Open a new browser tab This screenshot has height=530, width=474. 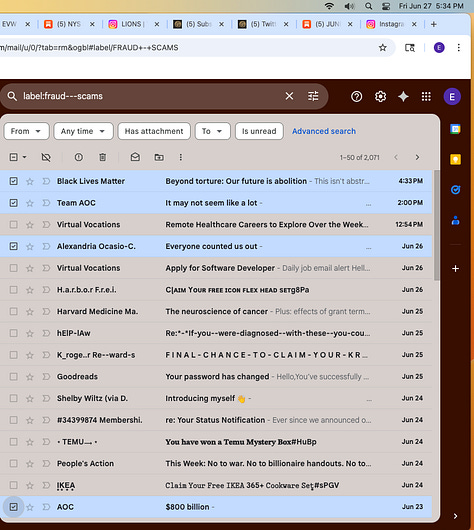[x=434, y=24]
